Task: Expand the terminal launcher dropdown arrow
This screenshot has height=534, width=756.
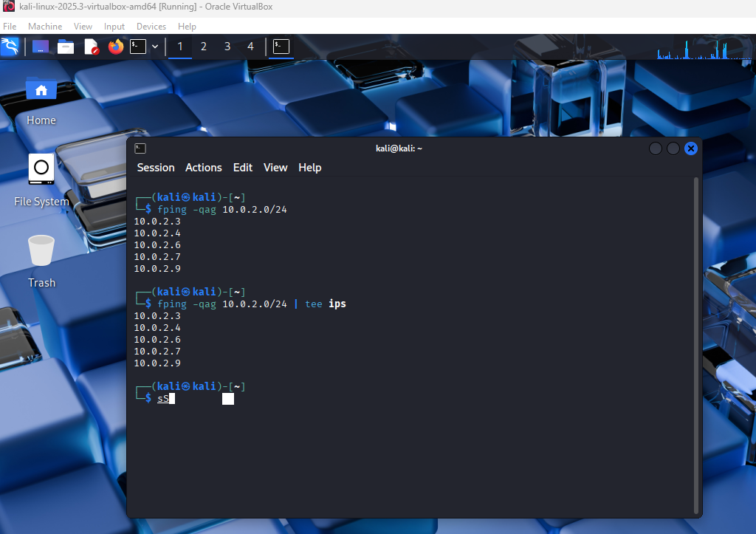Action: [155, 47]
